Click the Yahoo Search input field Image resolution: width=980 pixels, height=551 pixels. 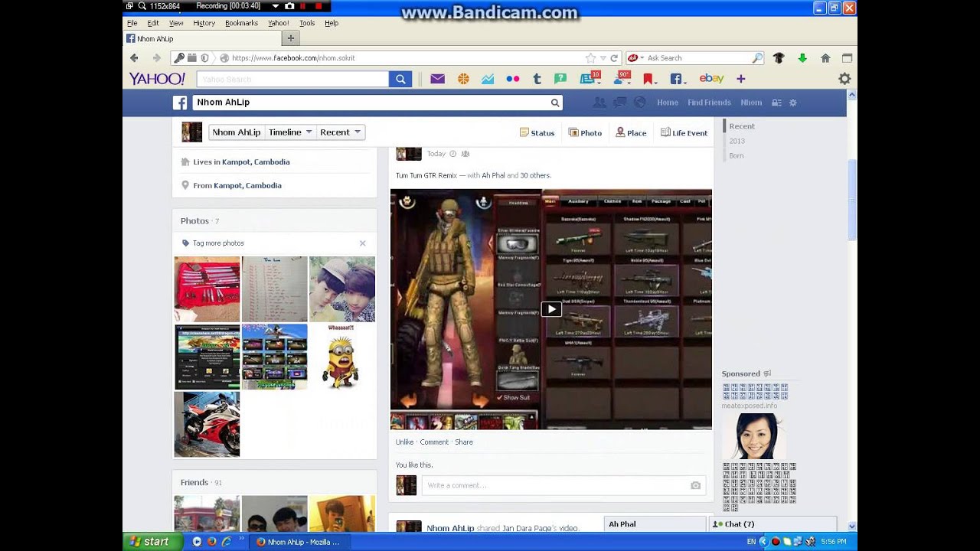point(292,79)
